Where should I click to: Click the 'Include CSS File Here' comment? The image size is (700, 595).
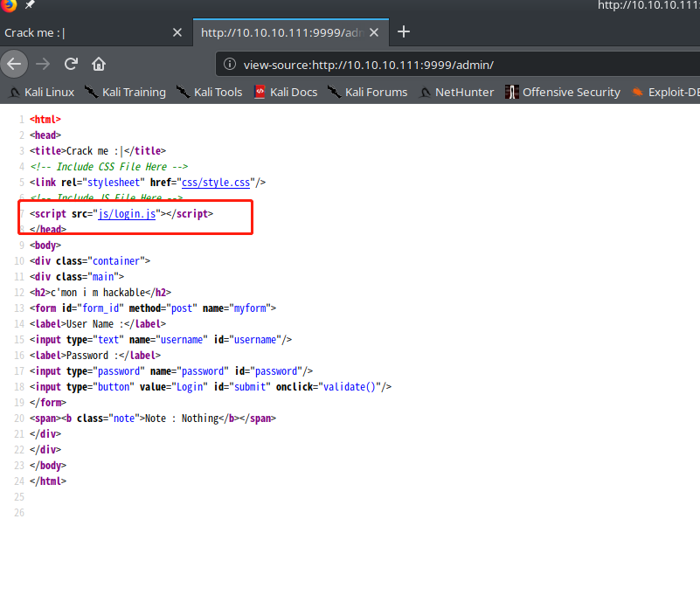click(111, 167)
